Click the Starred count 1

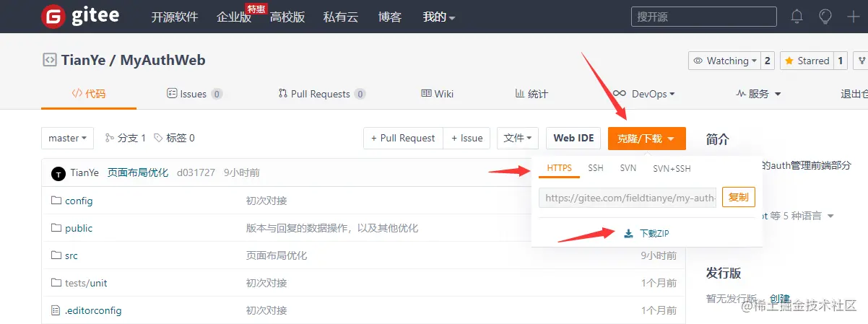841,61
